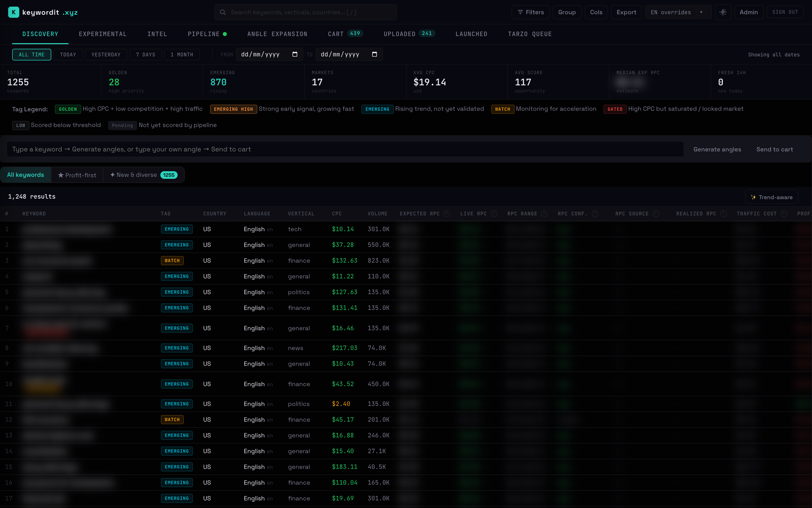Open the Pipeline tab
The width and height of the screenshot is (812, 508).
pos(207,34)
